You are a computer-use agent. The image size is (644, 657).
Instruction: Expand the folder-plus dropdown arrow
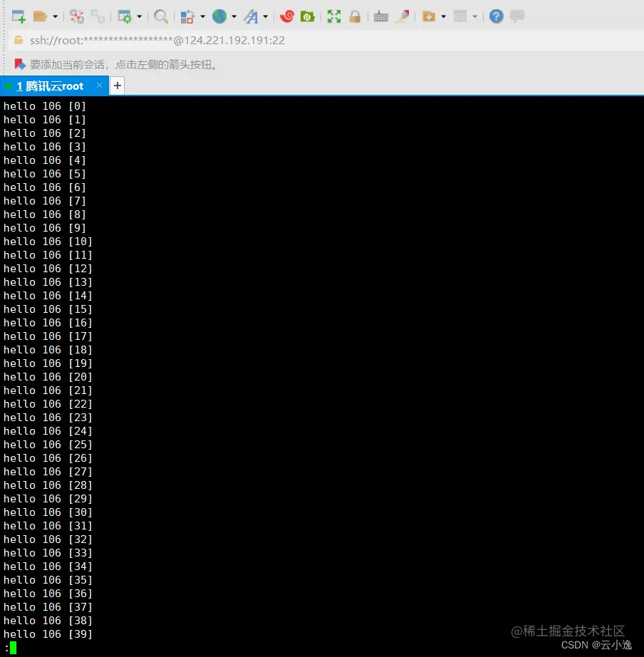tap(444, 17)
